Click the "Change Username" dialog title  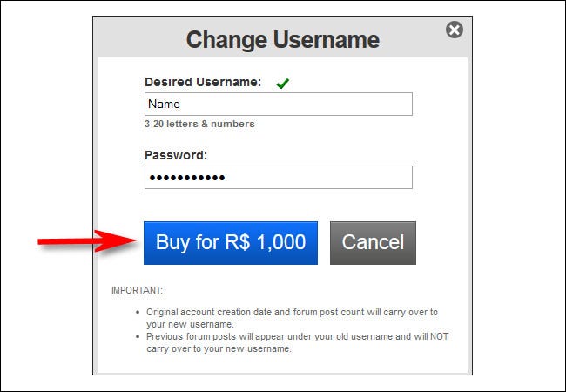click(x=282, y=39)
